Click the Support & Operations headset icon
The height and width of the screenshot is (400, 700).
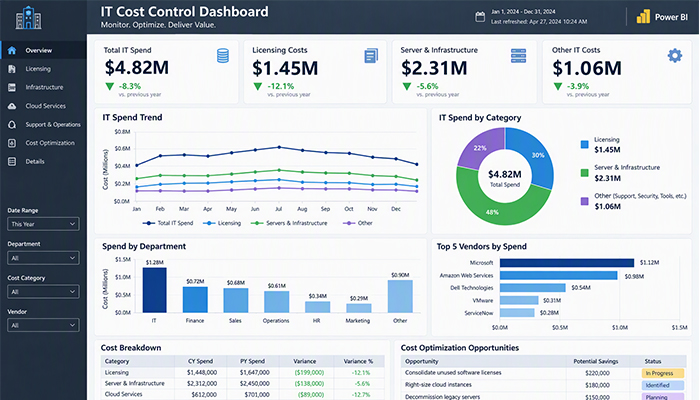(x=12, y=125)
